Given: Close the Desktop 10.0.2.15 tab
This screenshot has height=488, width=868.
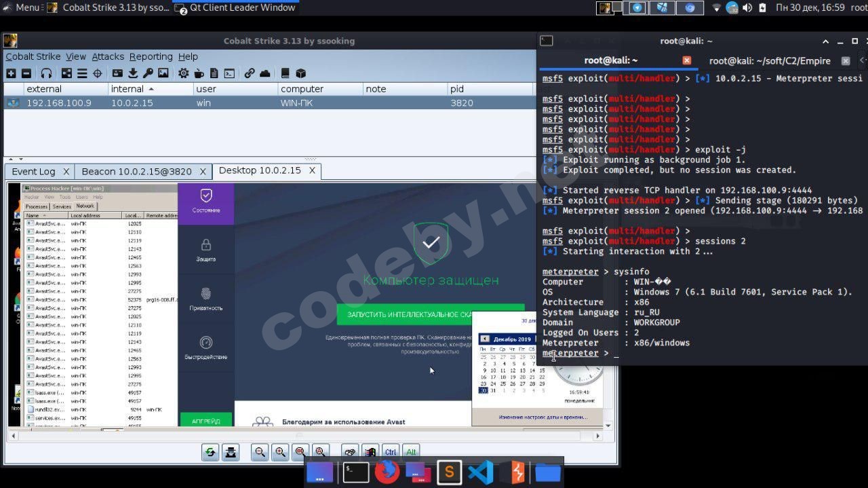Looking at the screenshot, I should pos(312,170).
